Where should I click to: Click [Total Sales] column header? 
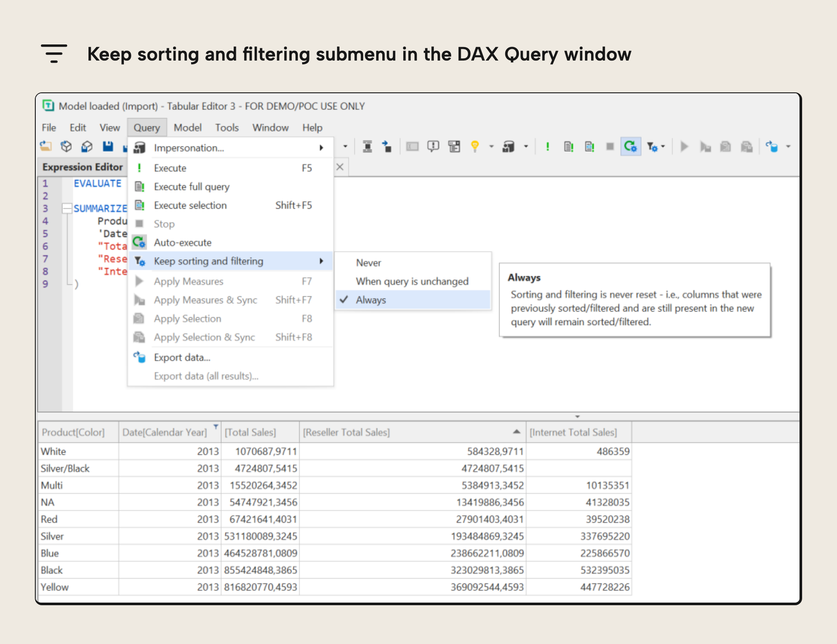tap(260, 432)
